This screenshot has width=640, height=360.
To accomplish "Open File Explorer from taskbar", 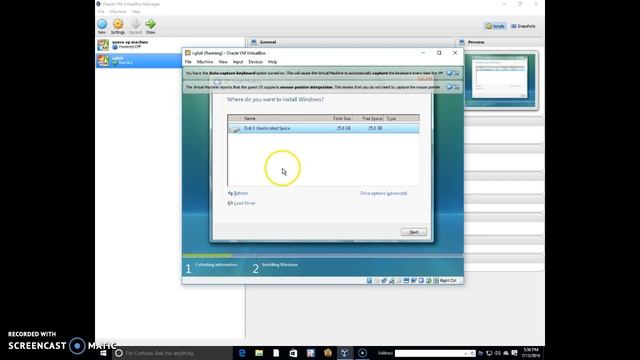I will pyautogui.click(x=259, y=353).
